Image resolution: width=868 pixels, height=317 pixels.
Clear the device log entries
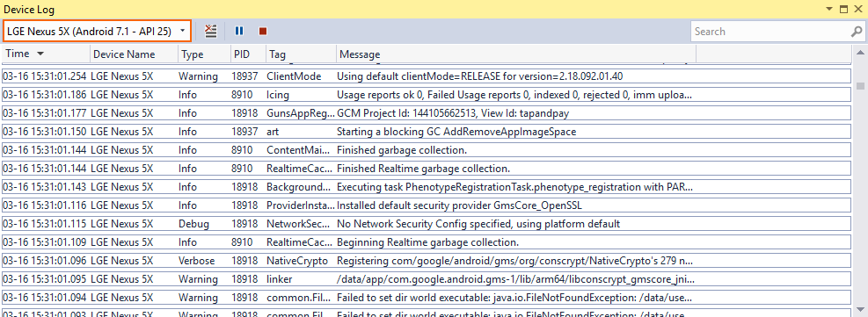click(x=210, y=32)
